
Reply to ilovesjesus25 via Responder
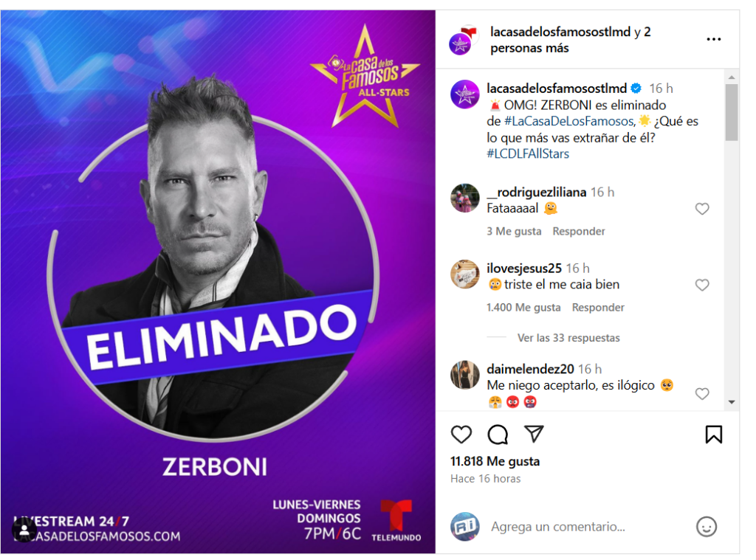pos(598,308)
